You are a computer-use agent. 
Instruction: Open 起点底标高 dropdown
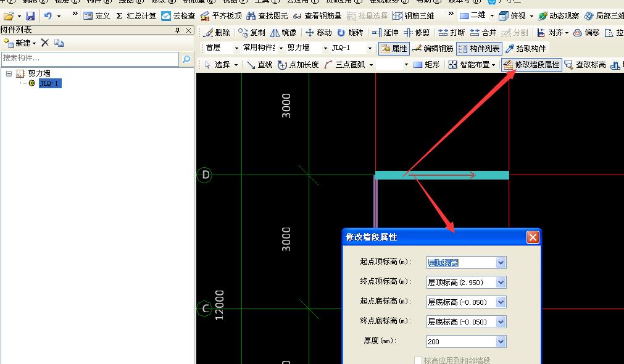pyautogui.click(x=501, y=302)
